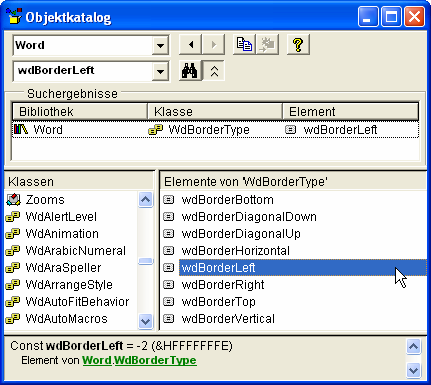Open the Word library dropdown

click(160, 45)
